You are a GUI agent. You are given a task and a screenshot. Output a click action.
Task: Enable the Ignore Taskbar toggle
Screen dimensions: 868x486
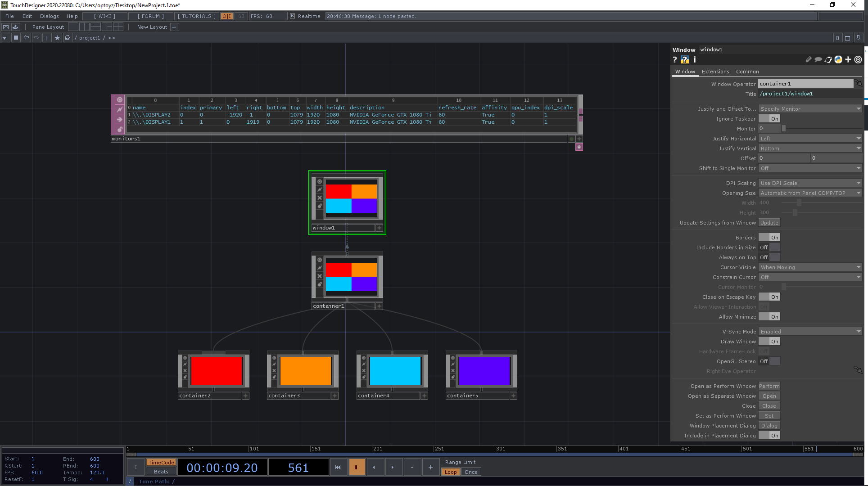(769, 118)
